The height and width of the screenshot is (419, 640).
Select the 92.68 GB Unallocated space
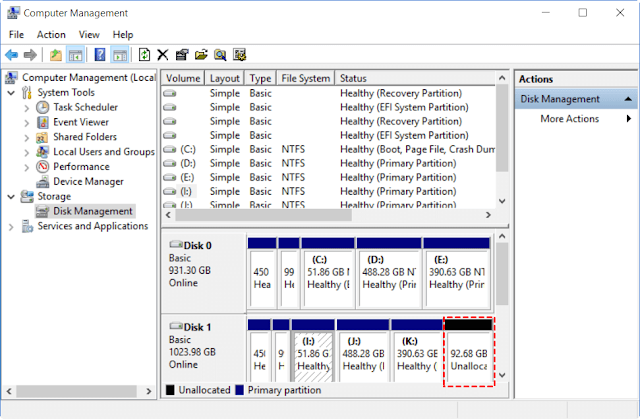click(x=469, y=352)
